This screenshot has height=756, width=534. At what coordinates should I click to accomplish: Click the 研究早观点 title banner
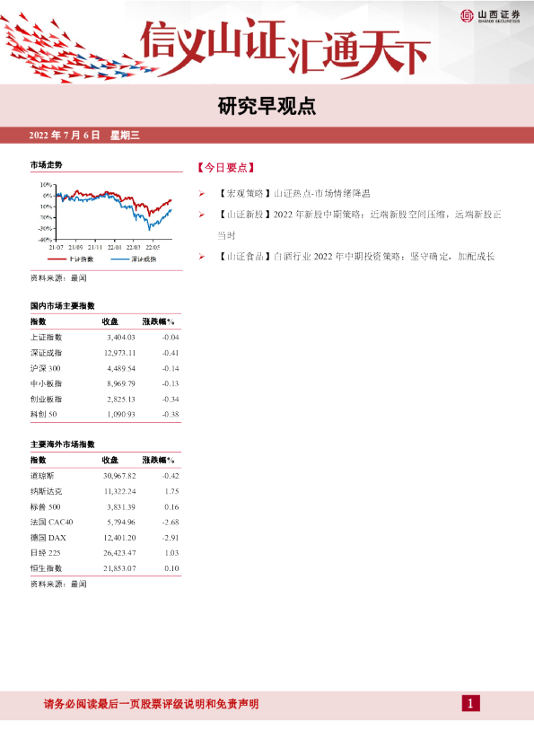(x=267, y=106)
